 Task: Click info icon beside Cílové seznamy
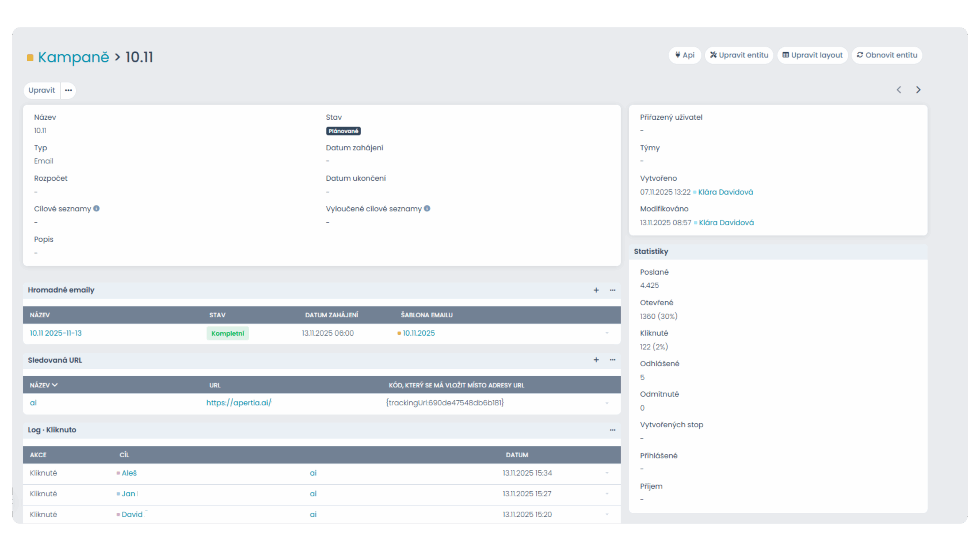[x=96, y=209]
